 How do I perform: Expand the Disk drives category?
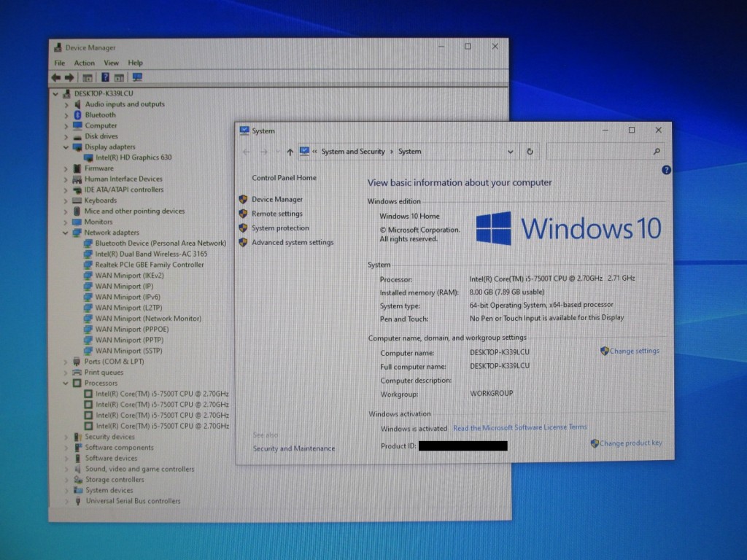tap(66, 136)
